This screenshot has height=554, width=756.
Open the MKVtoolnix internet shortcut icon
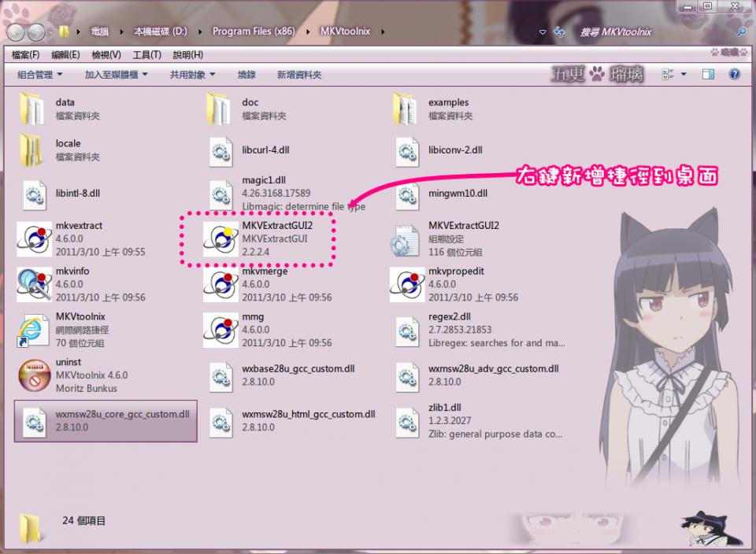point(34,329)
